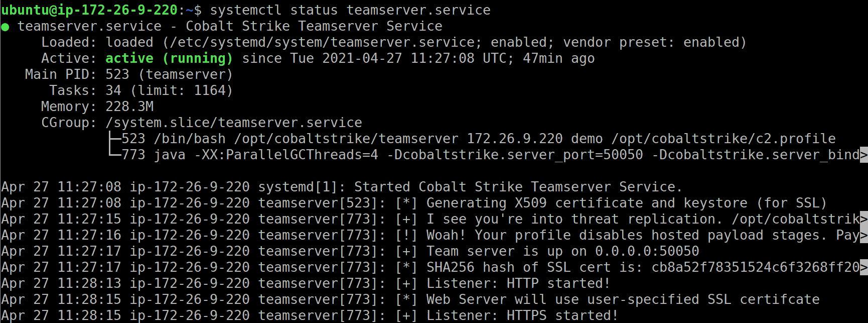Click the "[!]" warning marker before "Woah!"
This screenshot has width=868, height=323.
(406, 235)
